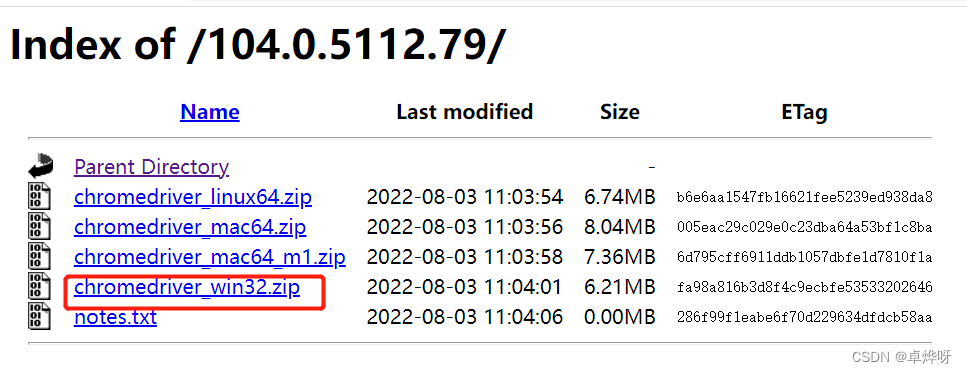Click the binary file icon beside chromedriver_mac64.zip
The height and width of the screenshot is (373, 967).
39,227
